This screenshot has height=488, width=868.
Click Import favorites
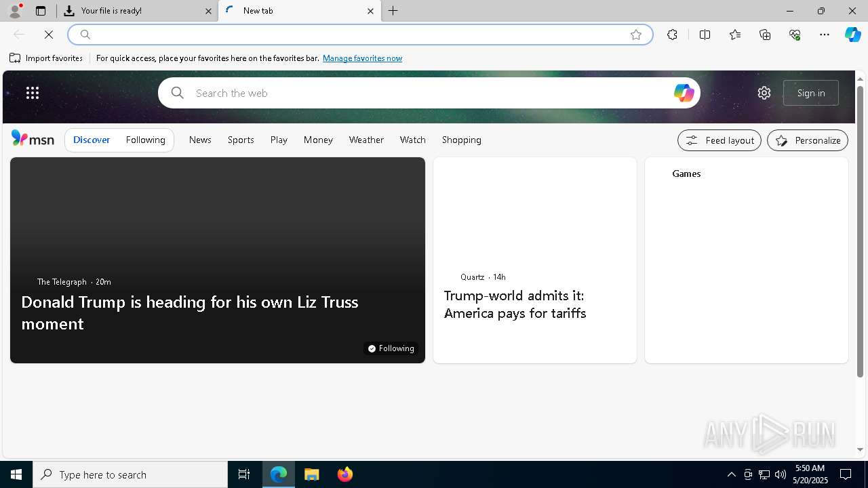(x=46, y=58)
